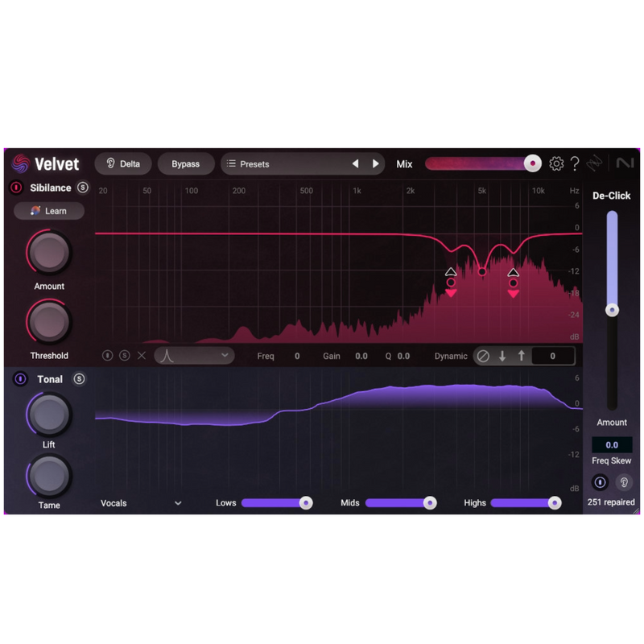Click the help question mark icon
Screen dimensions: 644x644
coord(575,164)
